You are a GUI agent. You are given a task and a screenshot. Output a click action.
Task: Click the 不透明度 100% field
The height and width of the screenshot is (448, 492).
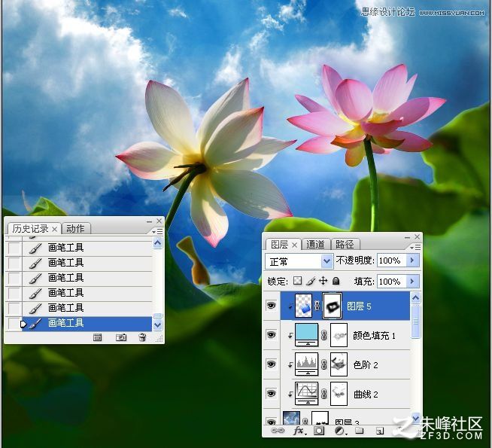(x=392, y=261)
